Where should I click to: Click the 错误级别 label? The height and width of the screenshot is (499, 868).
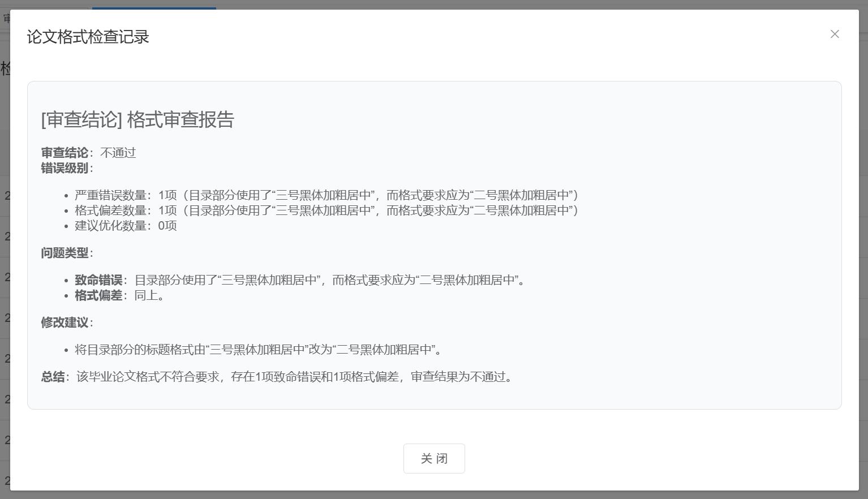(65, 168)
